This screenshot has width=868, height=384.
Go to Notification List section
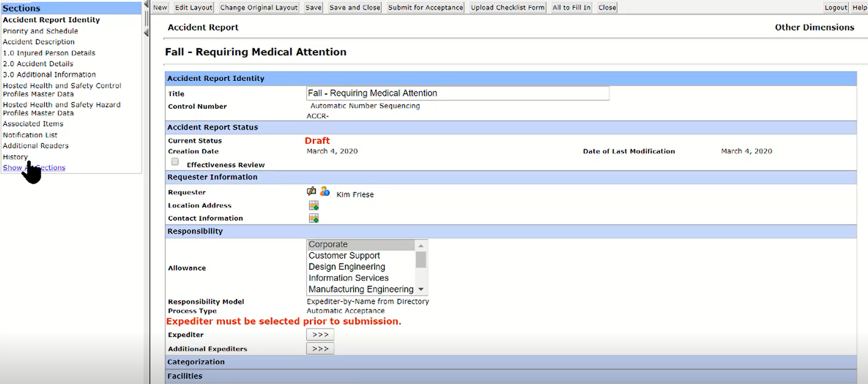click(30, 135)
